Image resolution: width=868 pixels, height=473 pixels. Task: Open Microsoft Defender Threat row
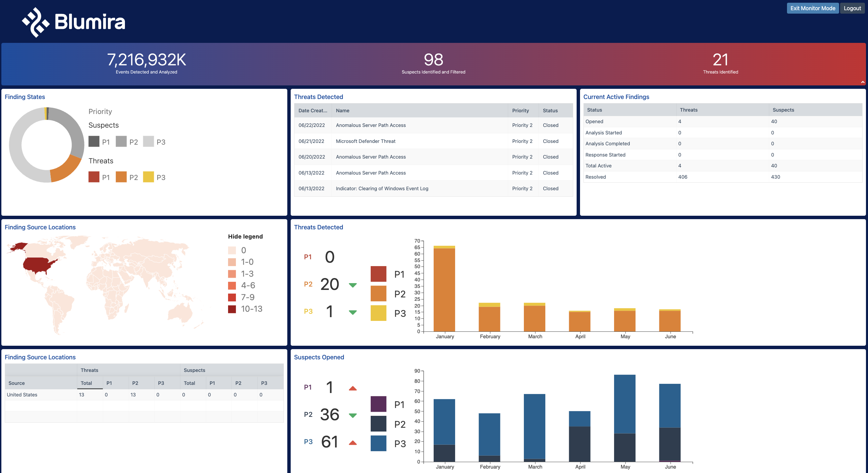(x=366, y=141)
